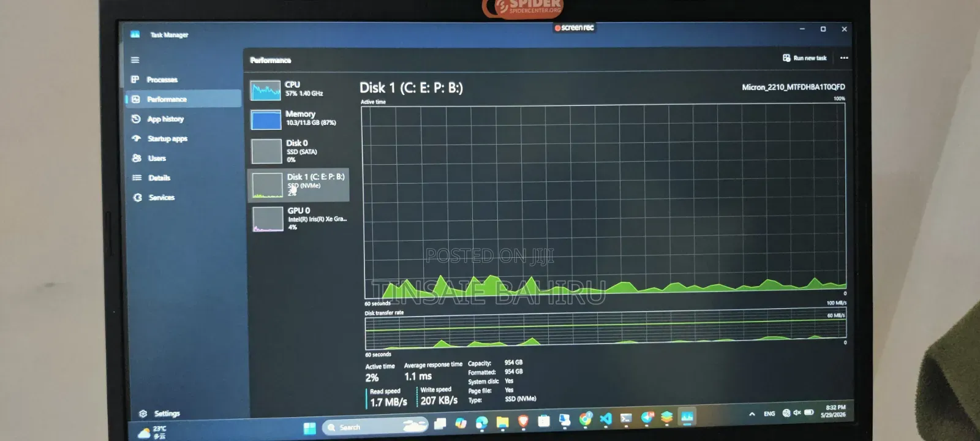Click the battery tray icon

(x=809, y=412)
